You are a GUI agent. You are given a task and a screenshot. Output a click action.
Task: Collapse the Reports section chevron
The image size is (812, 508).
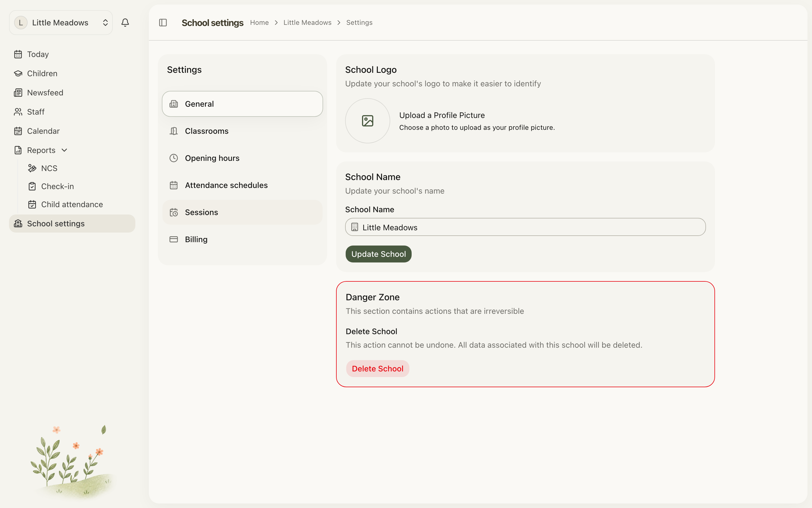[x=64, y=150]
